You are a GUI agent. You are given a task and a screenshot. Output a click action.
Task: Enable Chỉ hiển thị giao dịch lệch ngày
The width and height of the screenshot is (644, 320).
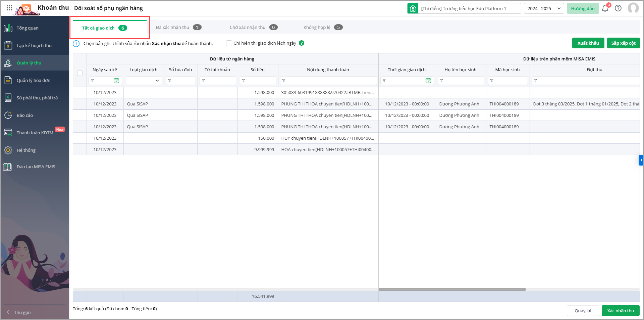[229, 43]
